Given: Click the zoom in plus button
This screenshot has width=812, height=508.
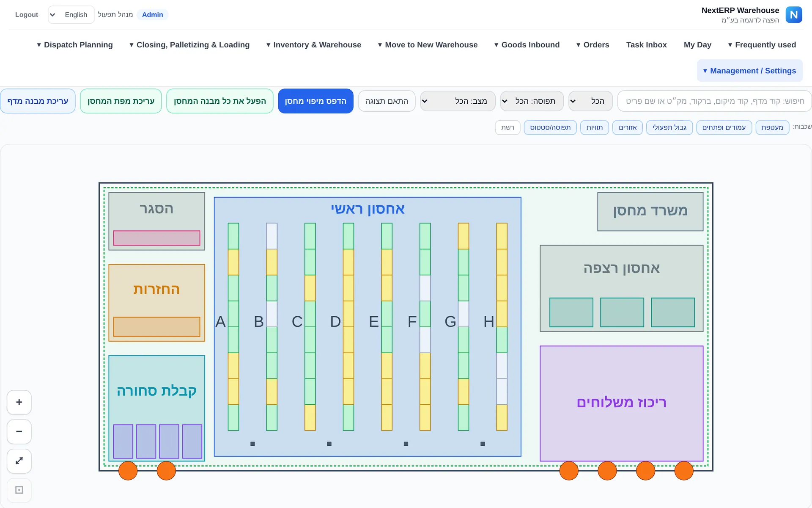Looking at the screenshot, I should tap(19, 402).
